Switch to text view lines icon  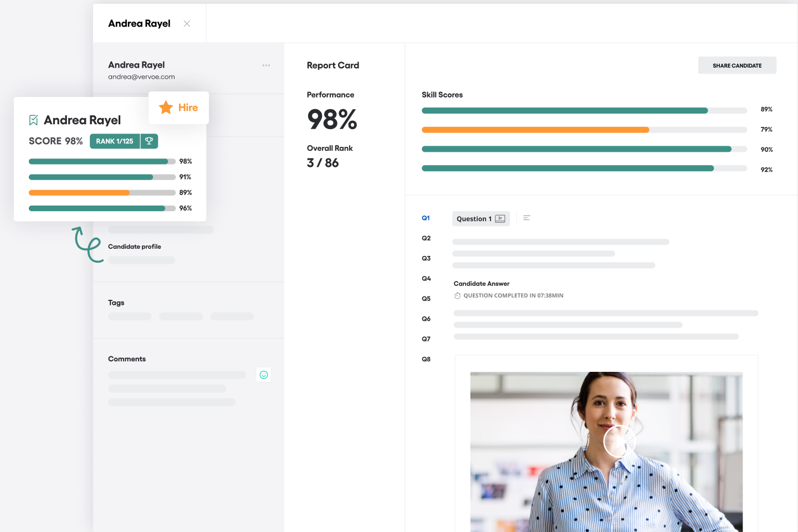tap(526, 218)
